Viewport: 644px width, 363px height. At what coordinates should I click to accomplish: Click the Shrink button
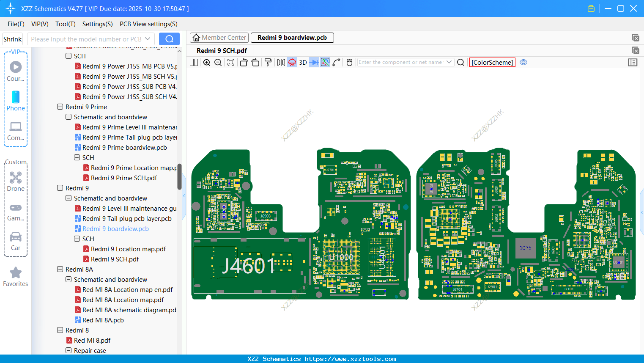[12, 39]
